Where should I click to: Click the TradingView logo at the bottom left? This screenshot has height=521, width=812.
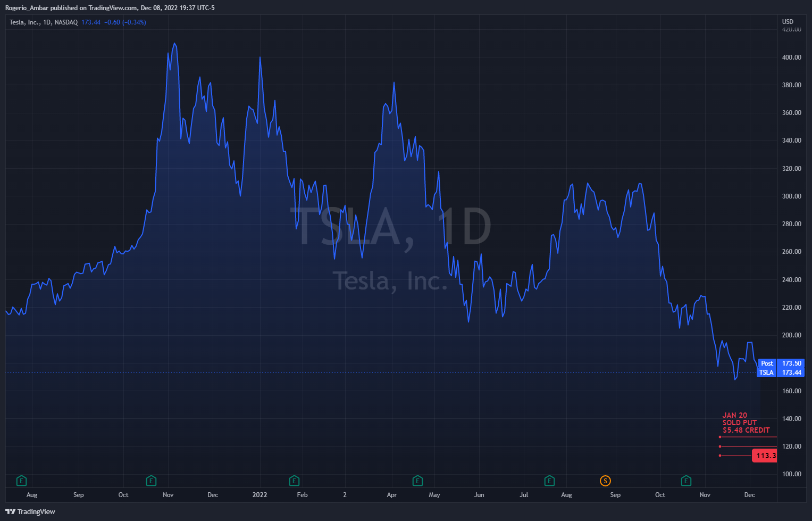[30, 511]
